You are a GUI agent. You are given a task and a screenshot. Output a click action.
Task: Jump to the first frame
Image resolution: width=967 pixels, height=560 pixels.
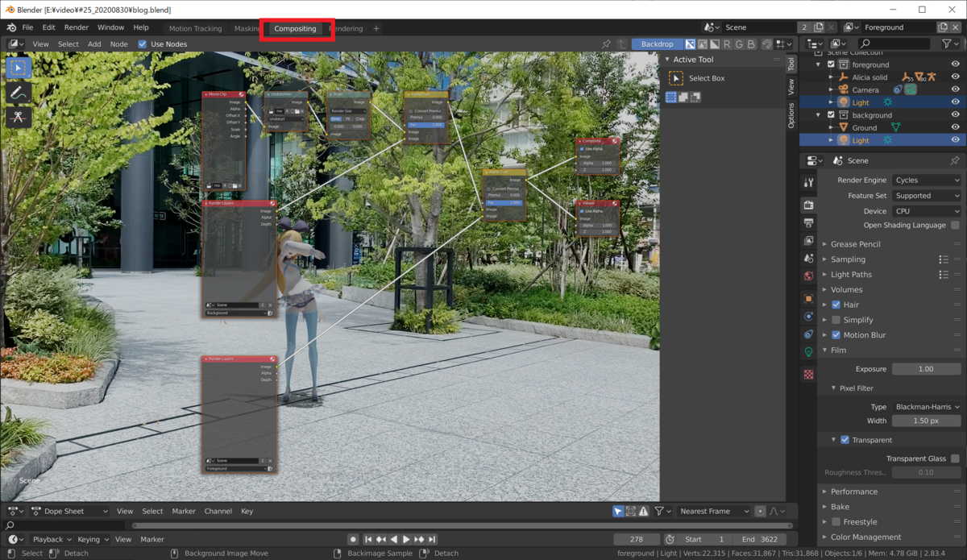coord(368,539)
